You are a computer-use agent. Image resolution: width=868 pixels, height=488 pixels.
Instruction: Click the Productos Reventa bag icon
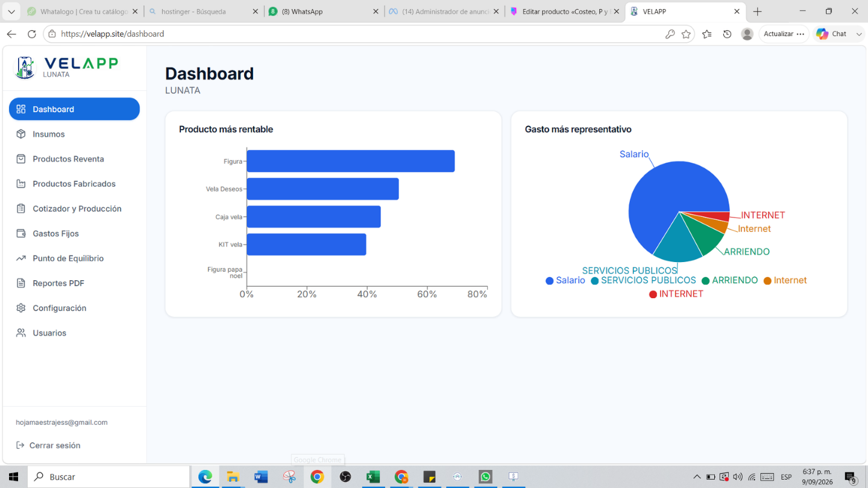click(21, 159)
